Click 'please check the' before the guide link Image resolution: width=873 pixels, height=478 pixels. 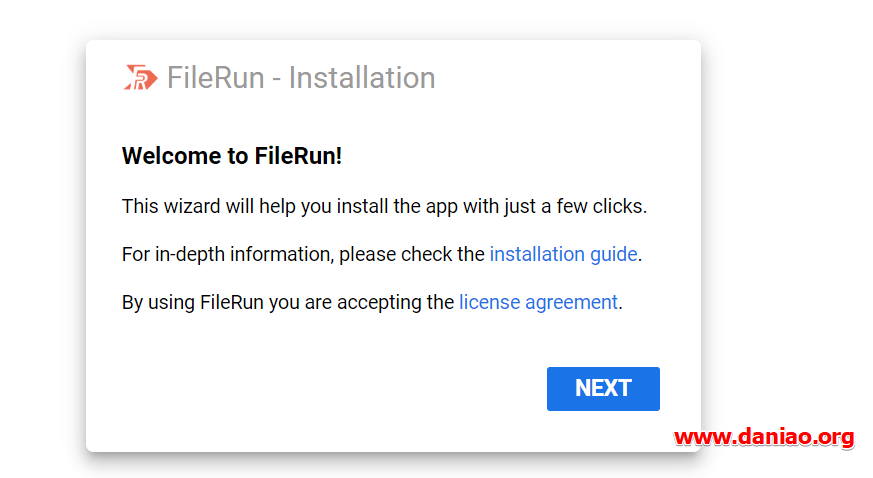tap(411, 254)
